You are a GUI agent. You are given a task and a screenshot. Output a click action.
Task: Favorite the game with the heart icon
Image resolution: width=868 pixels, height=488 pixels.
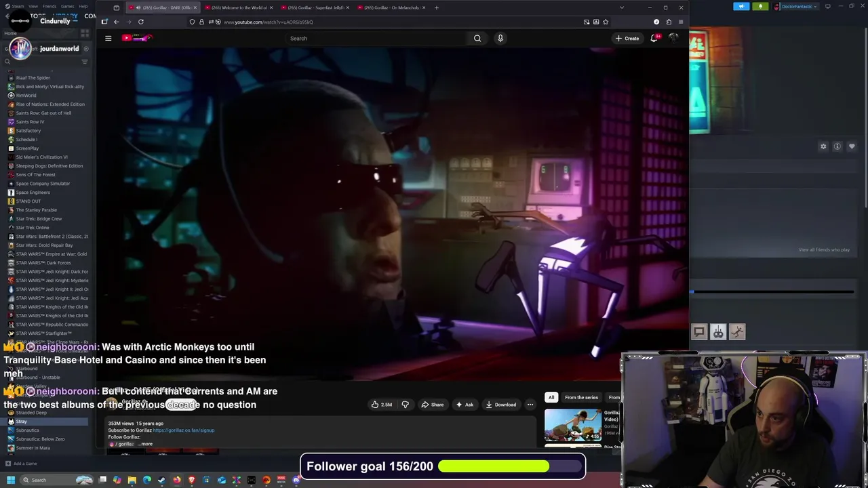point(852,146)
